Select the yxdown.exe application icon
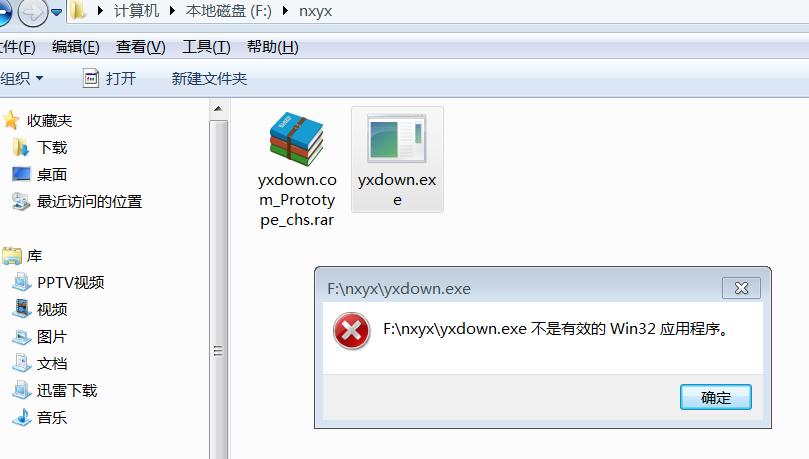 (397, 138)
